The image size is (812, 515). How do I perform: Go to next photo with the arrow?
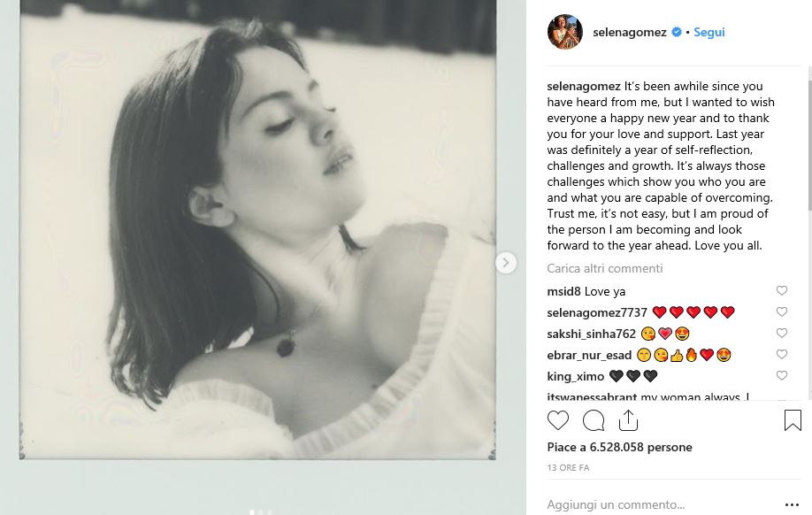tap(505, 263)
